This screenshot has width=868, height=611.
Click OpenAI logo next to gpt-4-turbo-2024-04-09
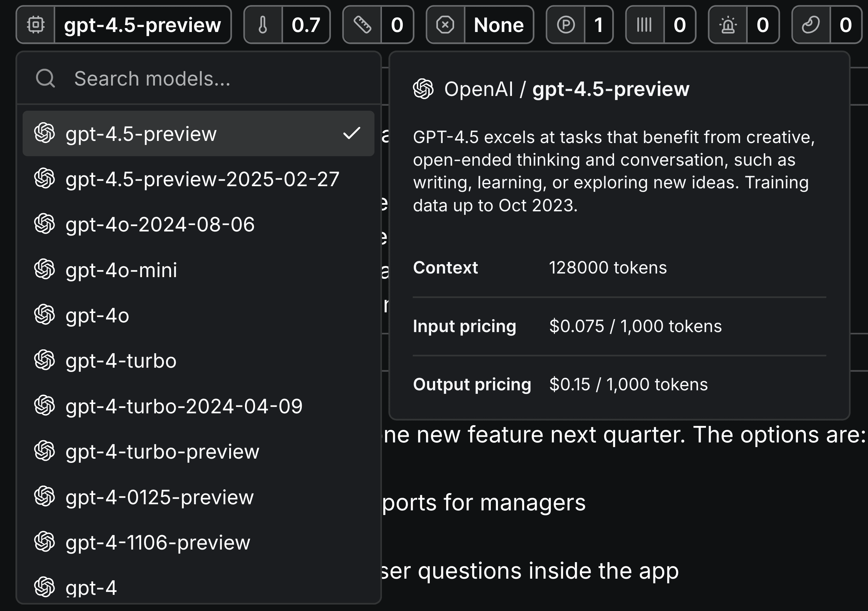click(45, 405)
